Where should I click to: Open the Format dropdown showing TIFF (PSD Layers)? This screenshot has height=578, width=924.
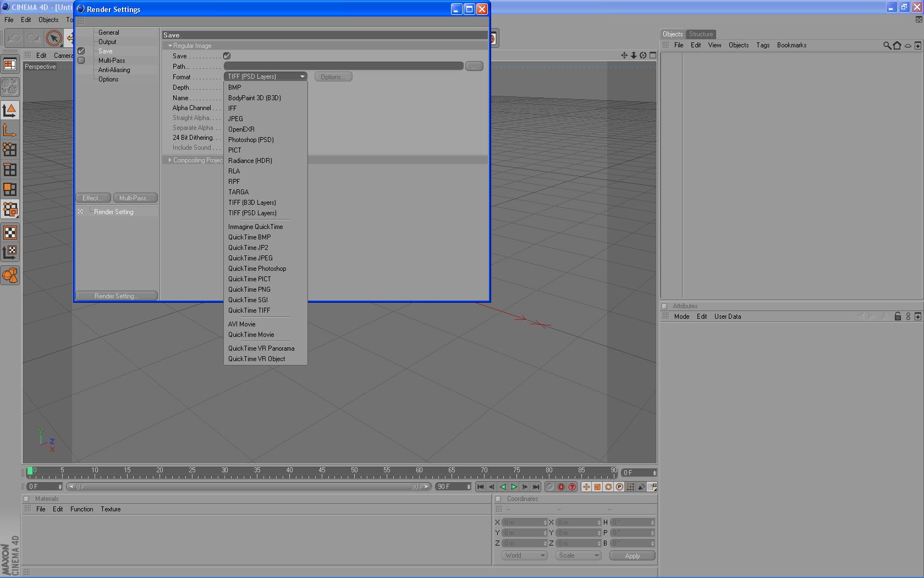pyautogui.click(x=265, y=77)
